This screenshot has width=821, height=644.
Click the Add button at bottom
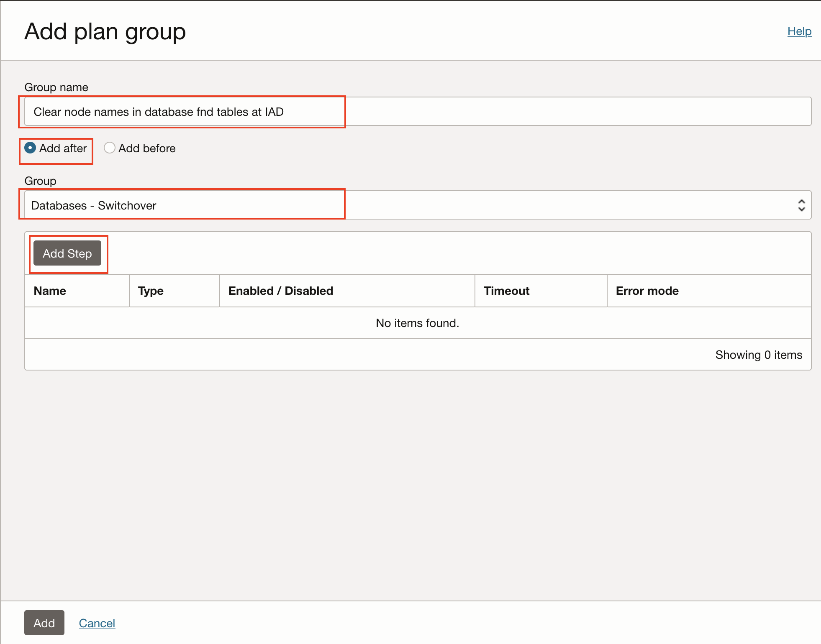tap(44, 623)
